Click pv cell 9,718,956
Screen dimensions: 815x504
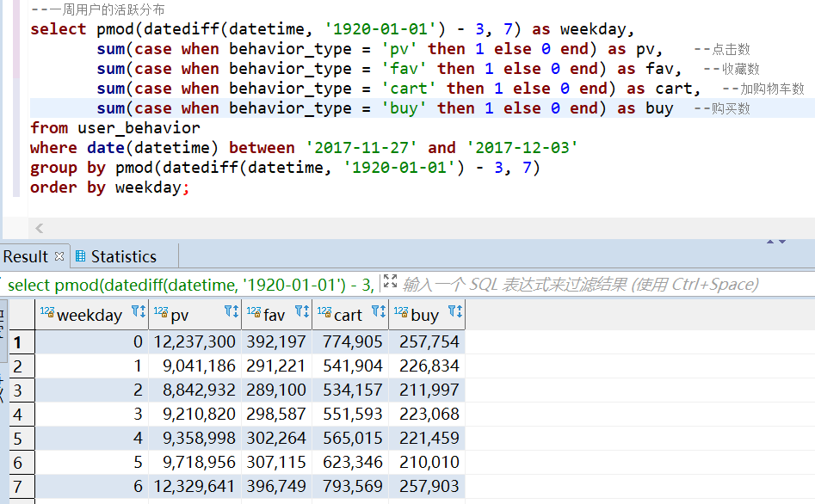point(194,462)
